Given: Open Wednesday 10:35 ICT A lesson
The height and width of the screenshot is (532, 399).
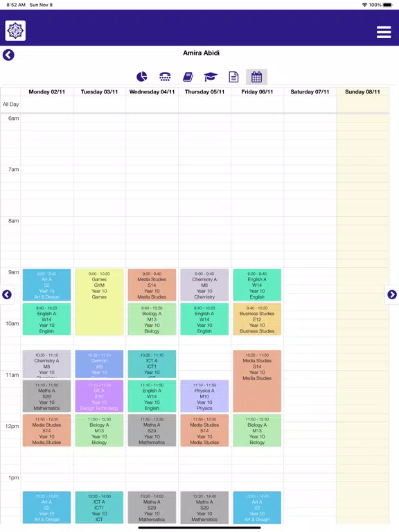Looking at the screenshot, I should tap(152, 364).
